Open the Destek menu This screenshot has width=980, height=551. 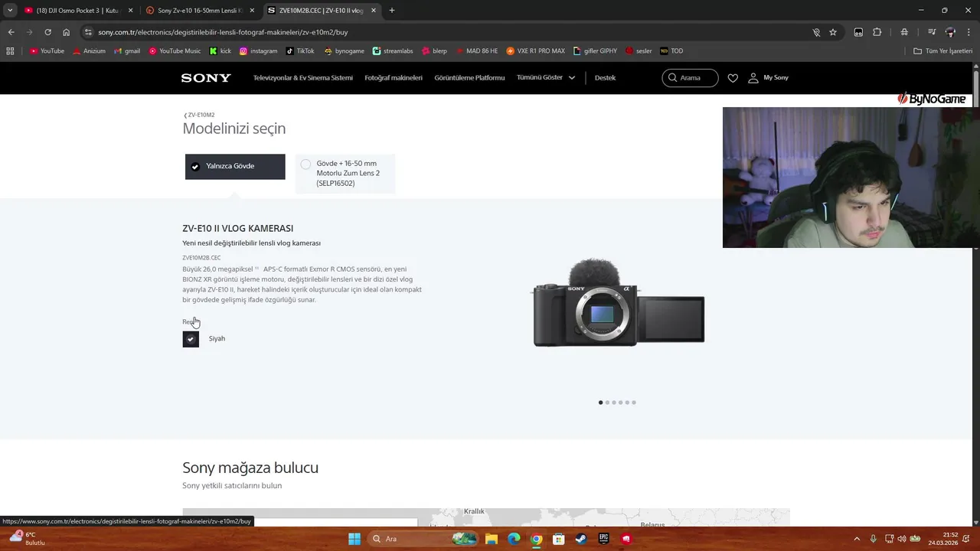point(605,77)
